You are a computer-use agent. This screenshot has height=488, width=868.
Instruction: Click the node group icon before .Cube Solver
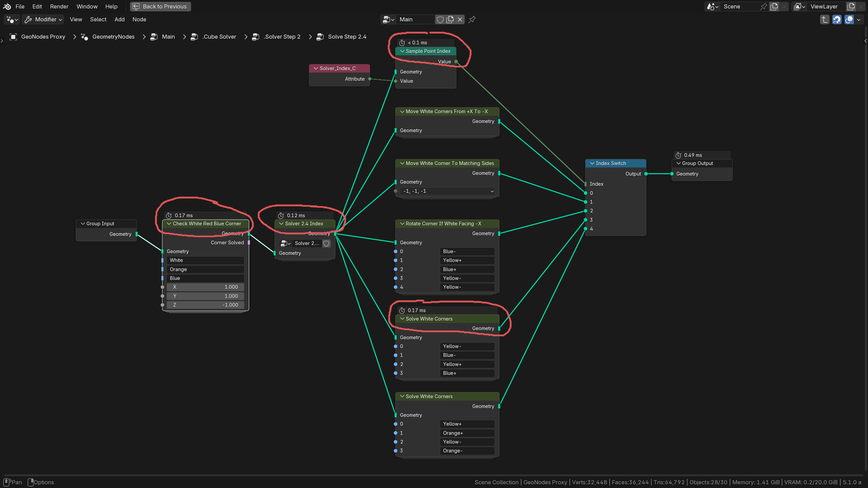click(x=194, y=37)
